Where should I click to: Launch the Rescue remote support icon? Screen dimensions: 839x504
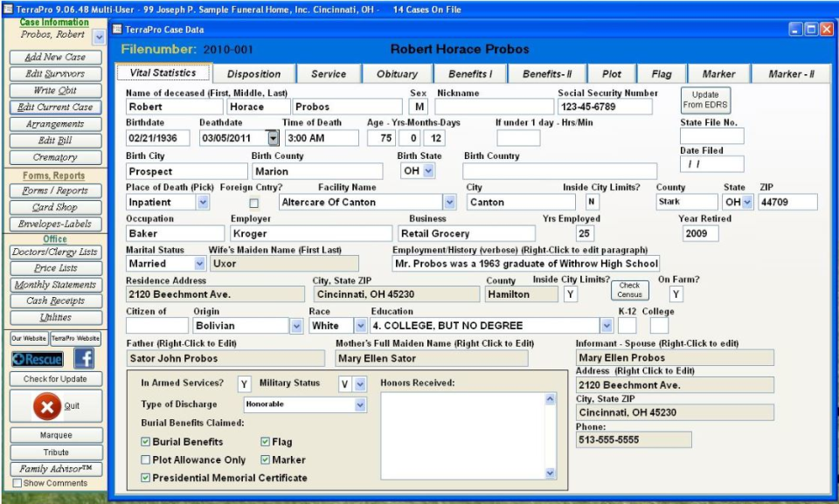(37, 359)
